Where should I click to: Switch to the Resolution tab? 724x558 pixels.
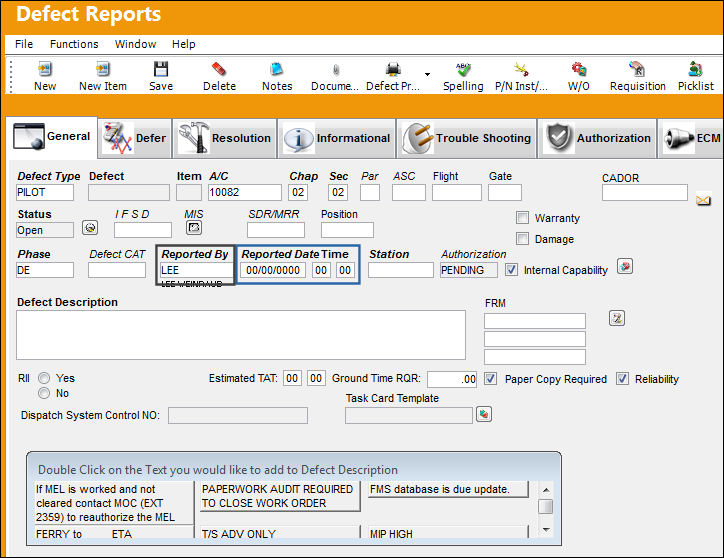coord(225,138)
